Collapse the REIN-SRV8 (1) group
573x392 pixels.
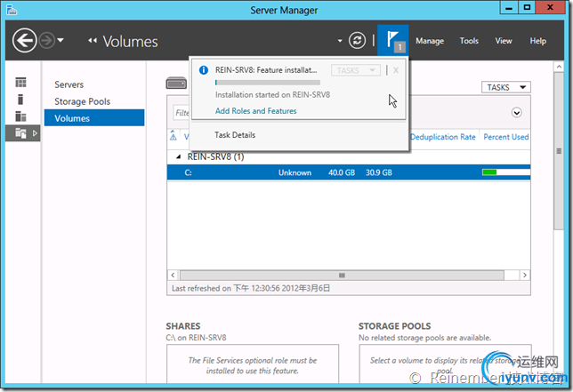click(x=178, y=156)
